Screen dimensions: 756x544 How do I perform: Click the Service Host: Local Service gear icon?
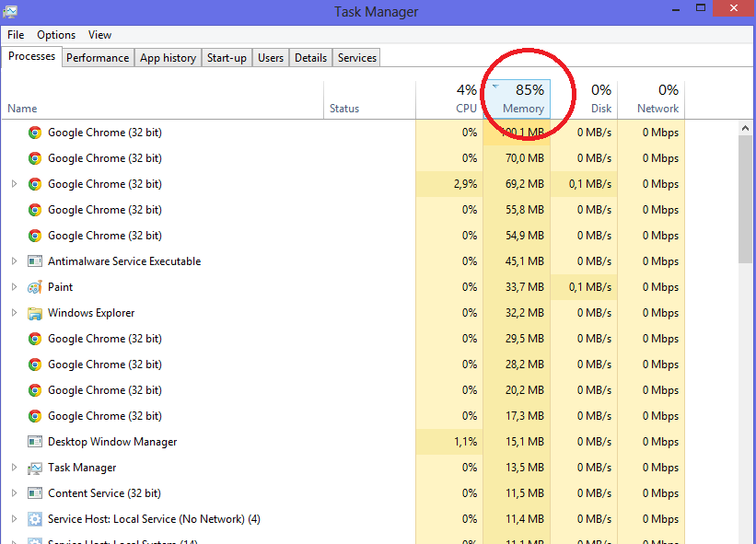35,519
